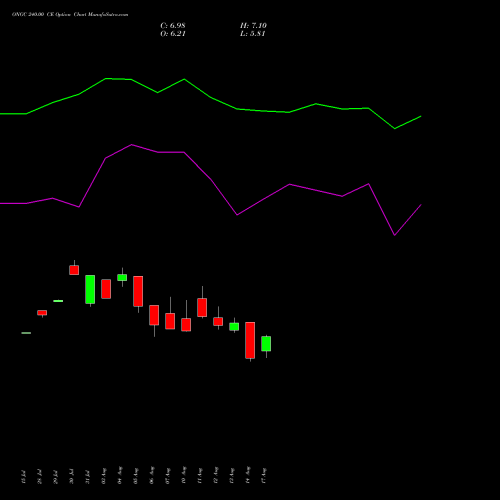Image resolution: width=500 pixels, height=500 pixels.
Task: Select the '06 Aug' date axis label
Action: 151,475
